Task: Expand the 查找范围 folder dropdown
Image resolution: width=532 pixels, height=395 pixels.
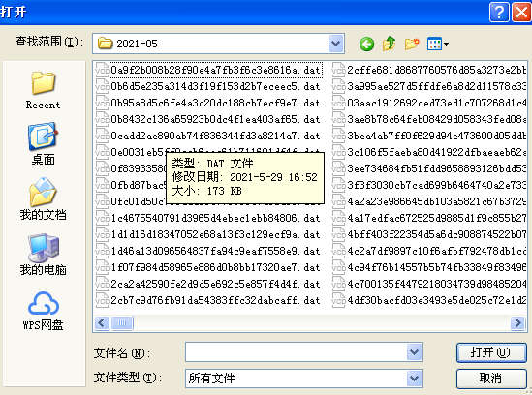Action: (336, 44)
